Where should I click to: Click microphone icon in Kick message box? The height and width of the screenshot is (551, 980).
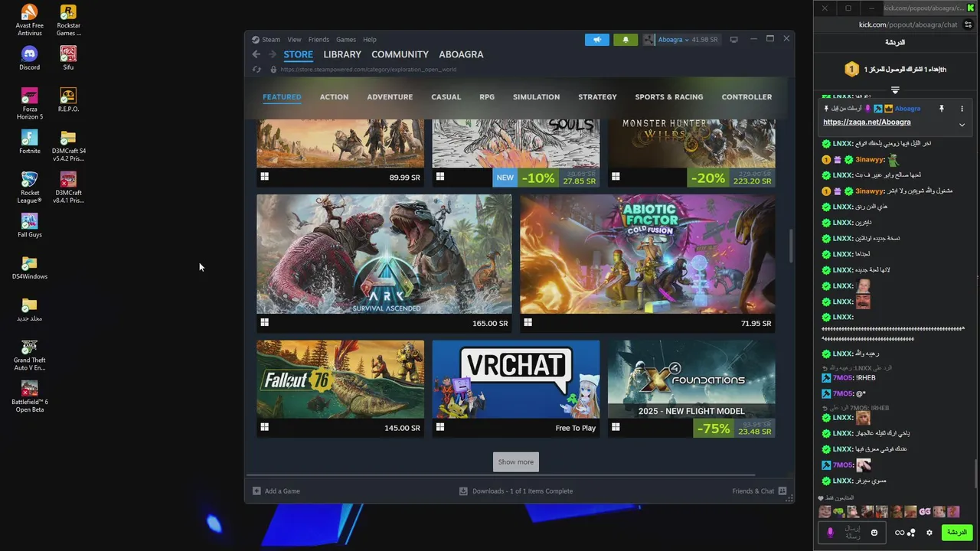[x=830, y=533]
